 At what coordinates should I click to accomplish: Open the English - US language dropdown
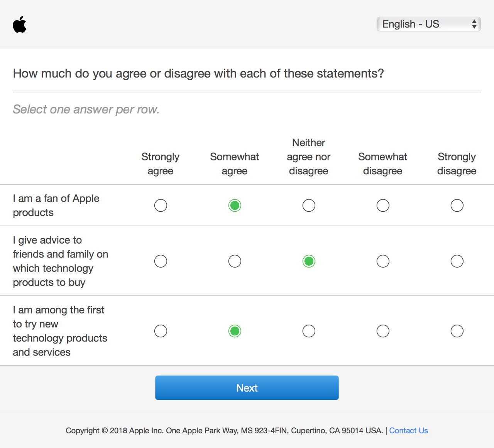point(428,24)
